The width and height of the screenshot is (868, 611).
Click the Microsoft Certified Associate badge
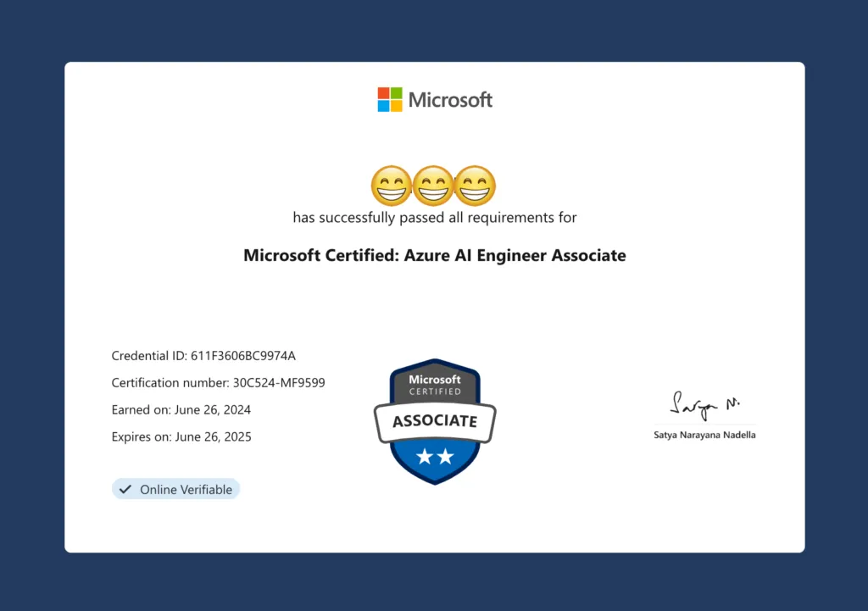pyautogui.click(x=434, y=421)
